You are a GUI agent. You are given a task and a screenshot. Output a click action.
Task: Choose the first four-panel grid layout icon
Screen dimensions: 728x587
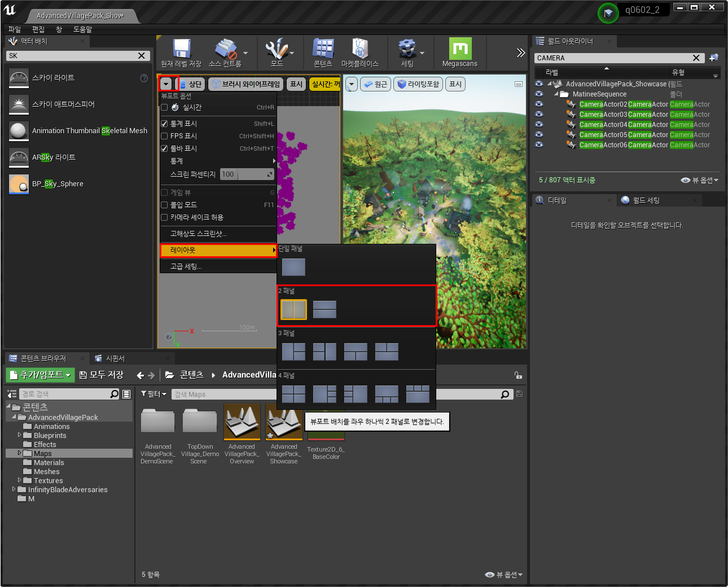[x=293, y=394]
